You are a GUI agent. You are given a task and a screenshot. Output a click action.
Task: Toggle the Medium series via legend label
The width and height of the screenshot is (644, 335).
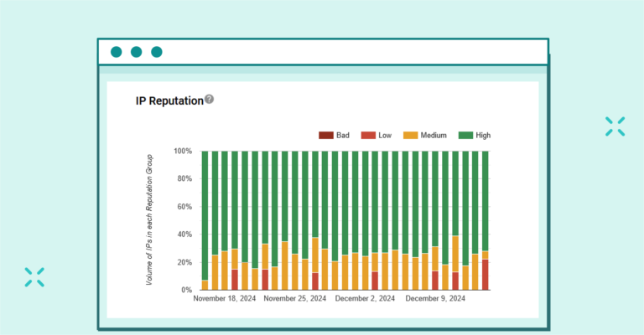pyautogui.click(x=435, y=135)
